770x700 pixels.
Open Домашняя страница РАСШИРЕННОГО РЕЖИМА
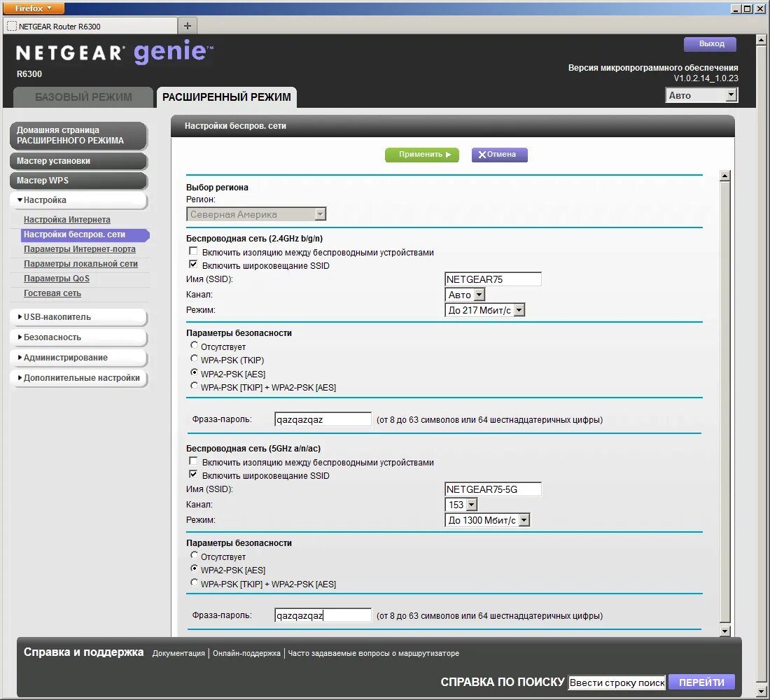click(x=78, y=135)
